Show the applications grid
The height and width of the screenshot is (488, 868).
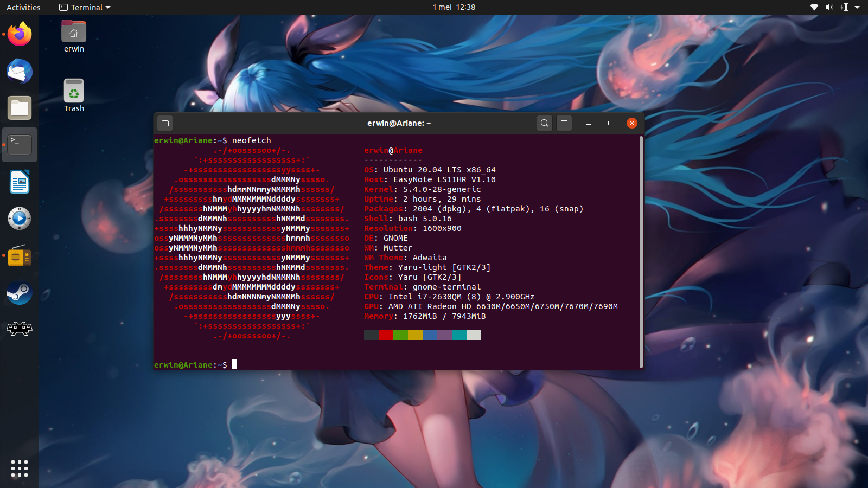point(20,468)
